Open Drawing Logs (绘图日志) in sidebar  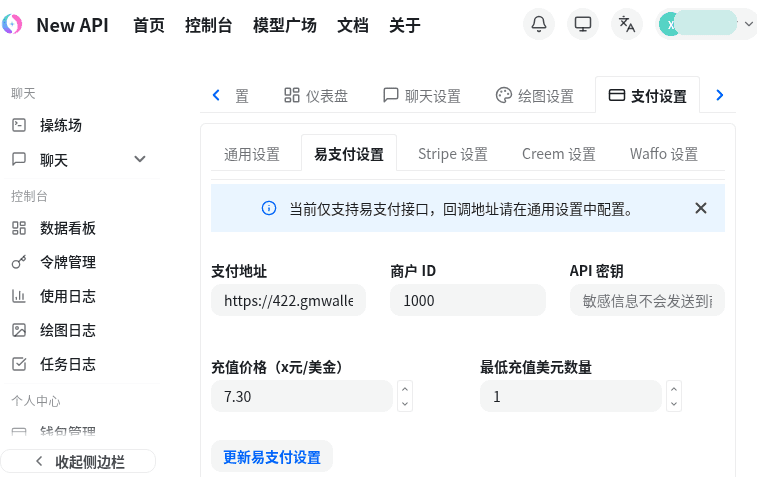coord(67,330)
